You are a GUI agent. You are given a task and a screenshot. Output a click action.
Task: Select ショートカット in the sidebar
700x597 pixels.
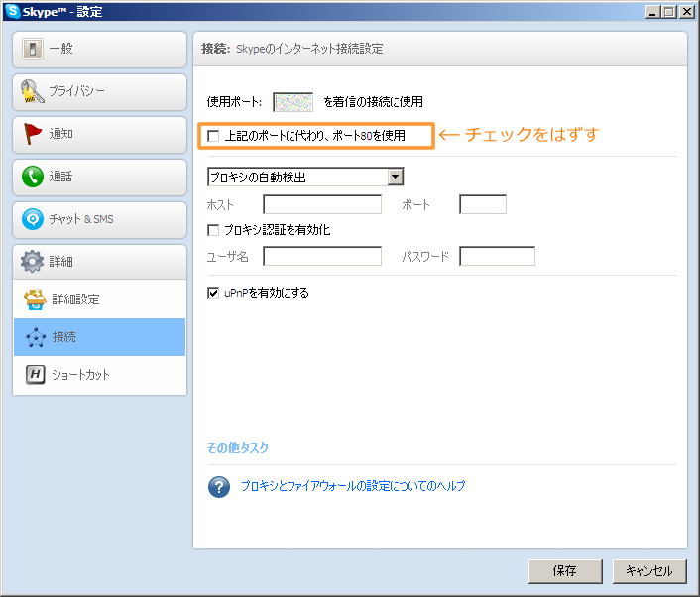(99, 375)
